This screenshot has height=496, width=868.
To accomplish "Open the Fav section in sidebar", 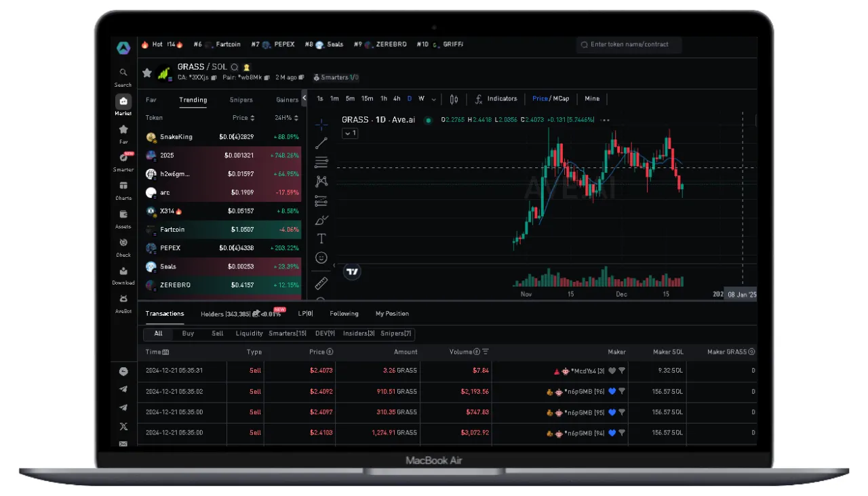I will pyautogui.click(x=123, y=133).
